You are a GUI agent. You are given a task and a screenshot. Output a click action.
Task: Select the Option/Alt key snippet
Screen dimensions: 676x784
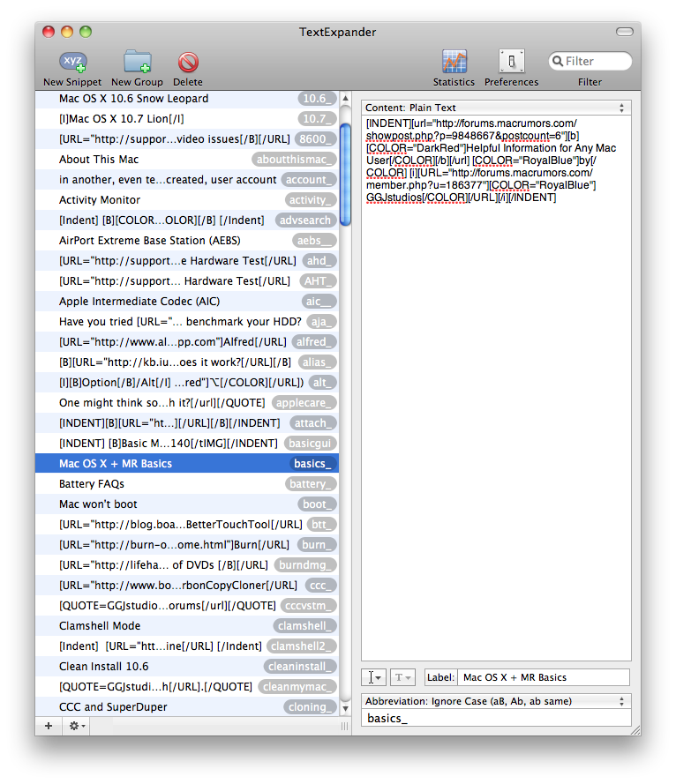186,383
